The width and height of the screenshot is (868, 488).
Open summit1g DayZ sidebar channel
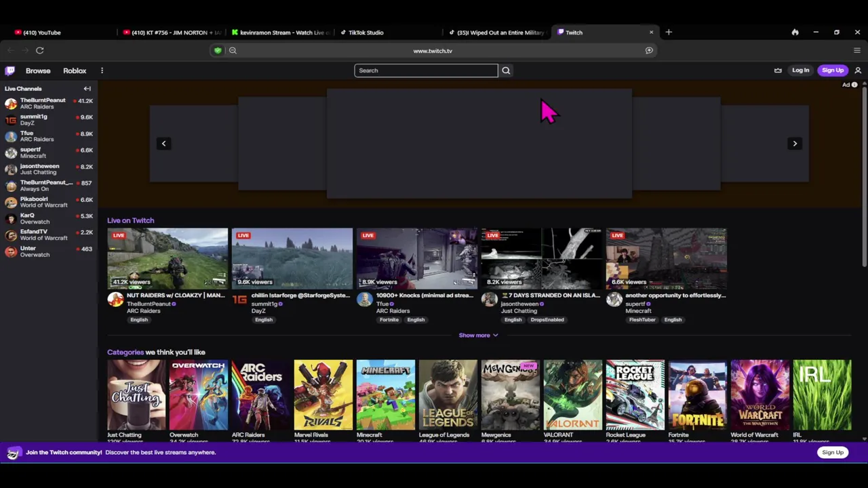pyautogui.click(x=49, y=120)
